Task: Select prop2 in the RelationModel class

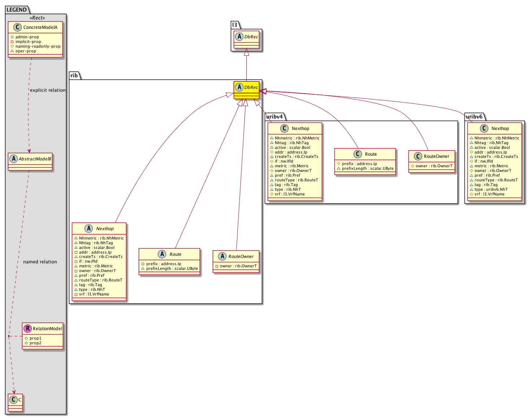Action: (35, 343)
